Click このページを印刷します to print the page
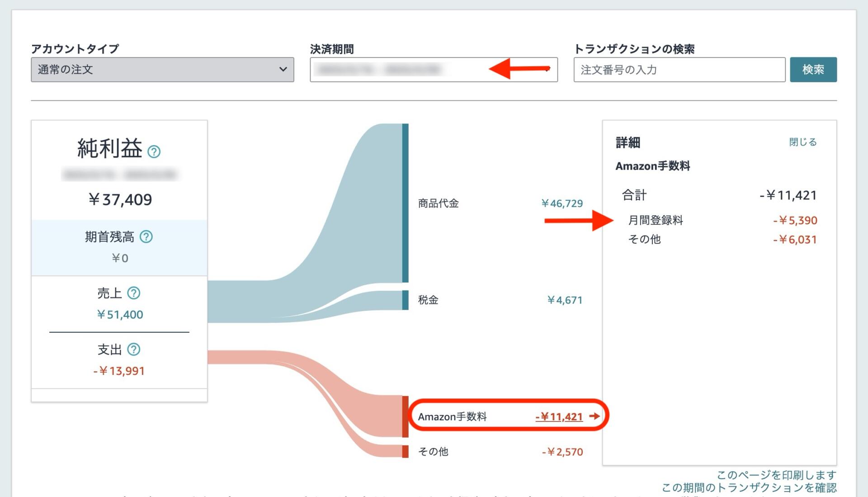 pos(776,475)
